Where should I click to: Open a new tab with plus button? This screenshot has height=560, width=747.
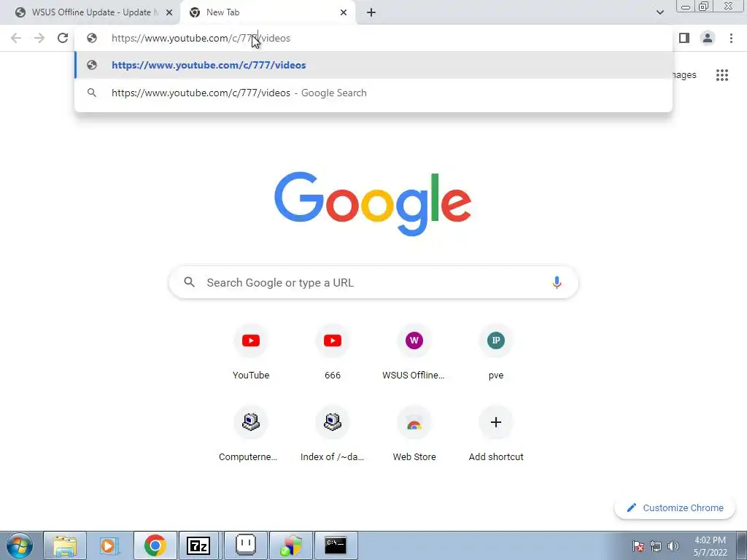point(371,12)
